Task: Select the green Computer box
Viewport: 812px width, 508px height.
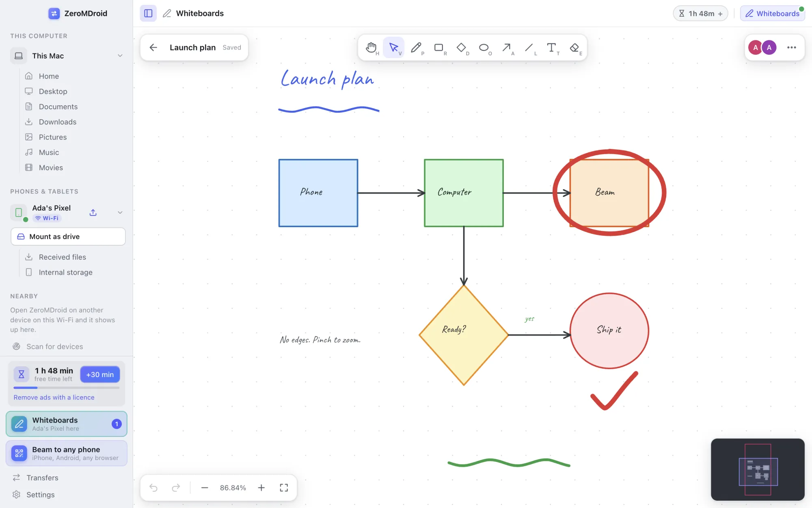Action: [x=464, y=193]
